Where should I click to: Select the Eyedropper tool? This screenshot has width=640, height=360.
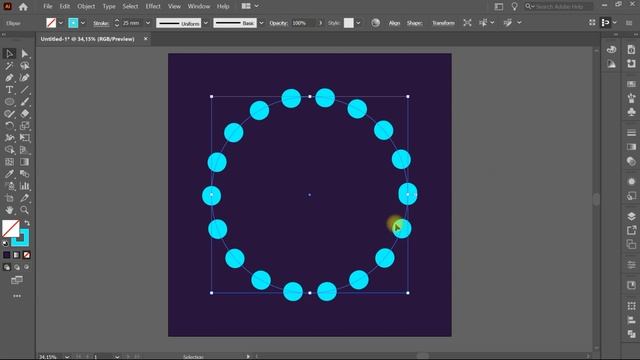point(9,174)
